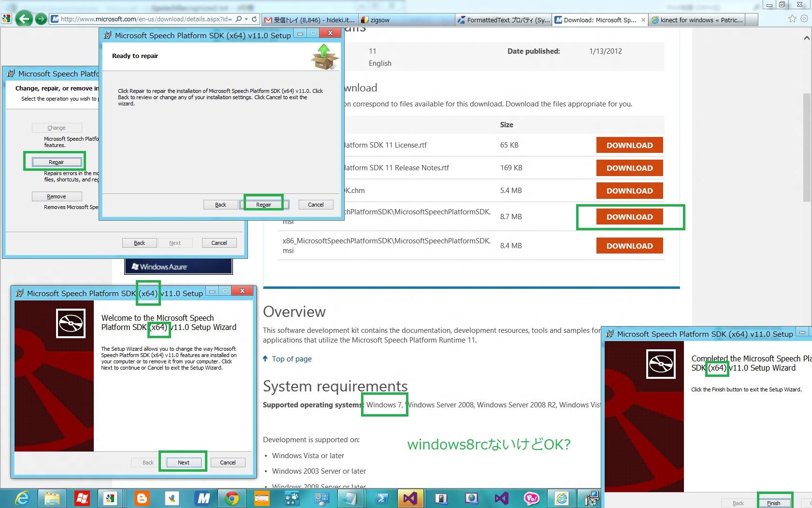Open the second Internet Explorer taskbar window
Viewport: 812px width, 508px height.
[x=561, y=498]
